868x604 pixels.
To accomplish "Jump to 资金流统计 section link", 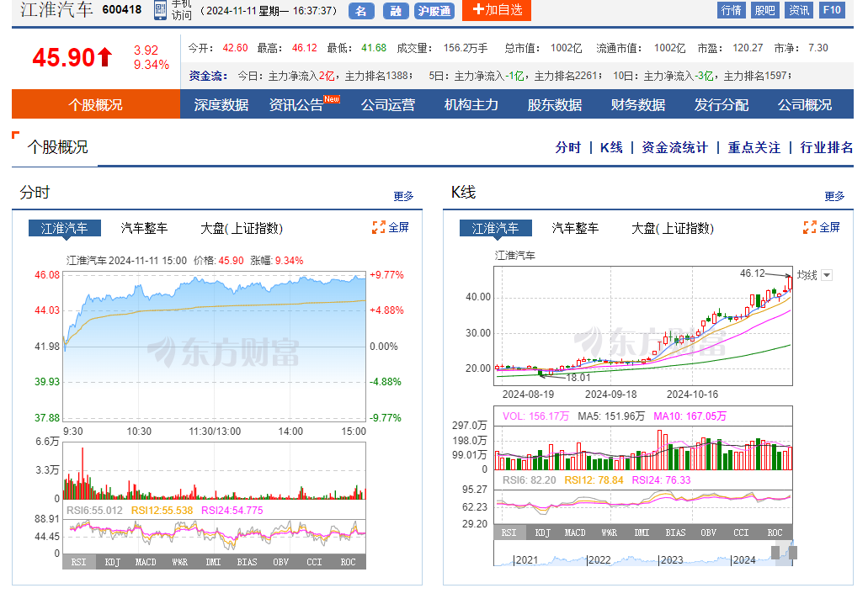I will (674, 147).
